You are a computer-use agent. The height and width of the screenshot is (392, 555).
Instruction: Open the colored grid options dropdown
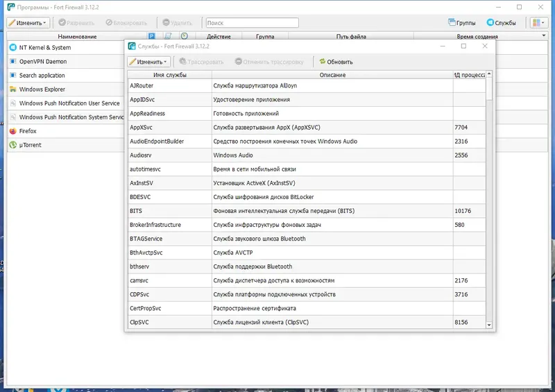pyautogui.click(x=538, y=23)
